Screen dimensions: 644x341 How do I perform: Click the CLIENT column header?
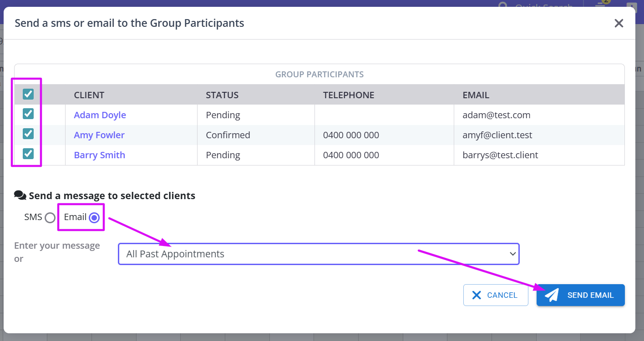tap(89, 95)
